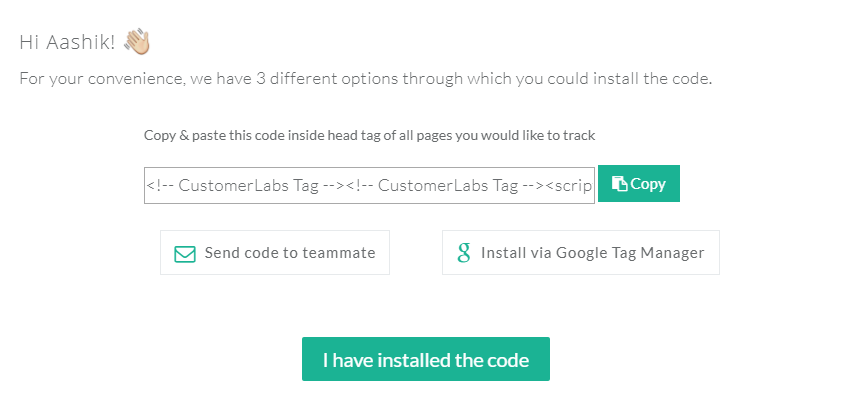Click the Hi Aashik! greeting heading
This screenshot has height=399, width=851.
pyautogui.click(x=67, y=42)
